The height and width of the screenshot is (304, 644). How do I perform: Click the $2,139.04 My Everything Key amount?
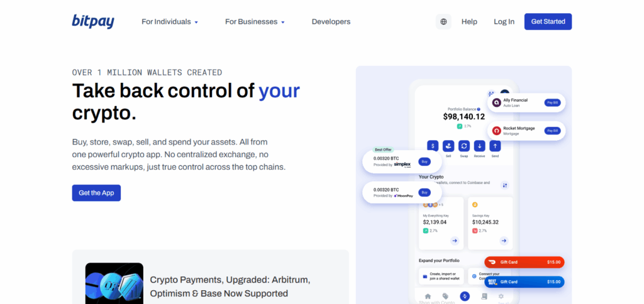435,222
